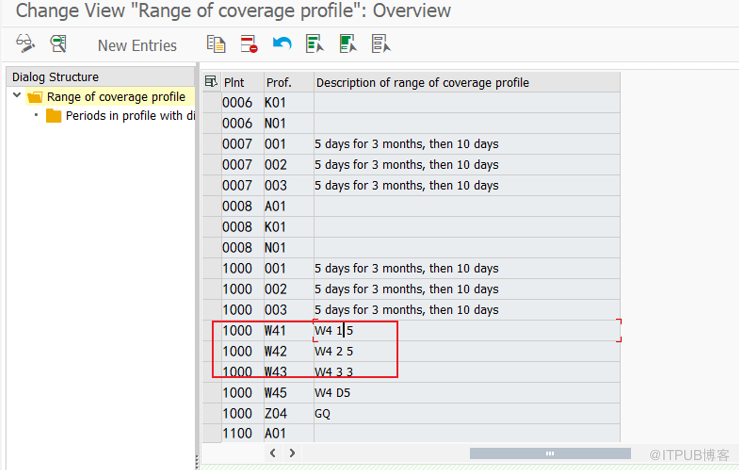Click the second toolbar icon with magnifier
The image size is (739, 470).
(x=59, y=44)
